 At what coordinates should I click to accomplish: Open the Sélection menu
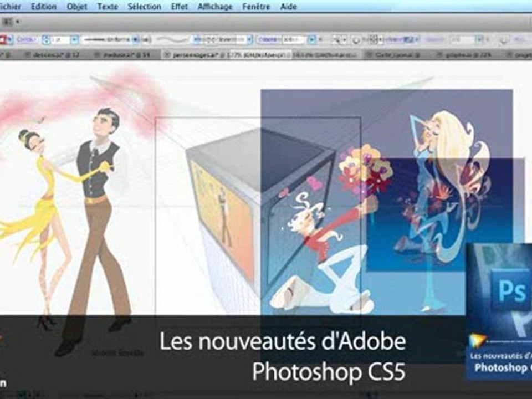coord(144,7)
